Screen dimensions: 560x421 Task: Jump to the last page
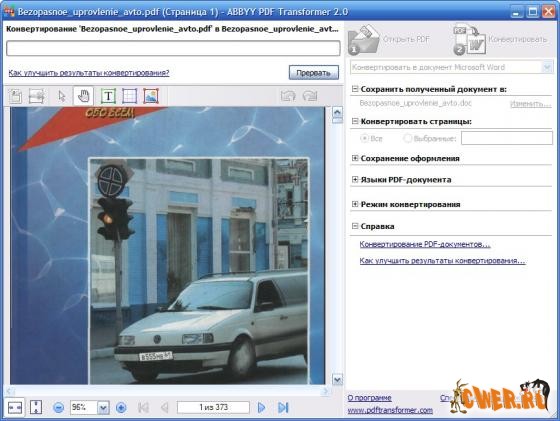point(283,407)
